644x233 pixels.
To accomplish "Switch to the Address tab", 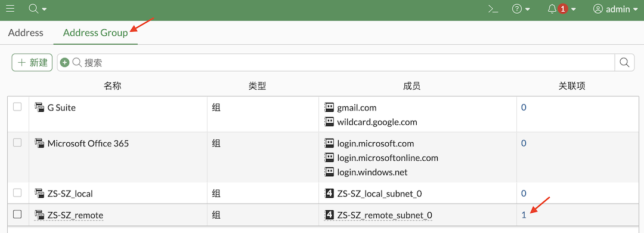I will 26,33.
